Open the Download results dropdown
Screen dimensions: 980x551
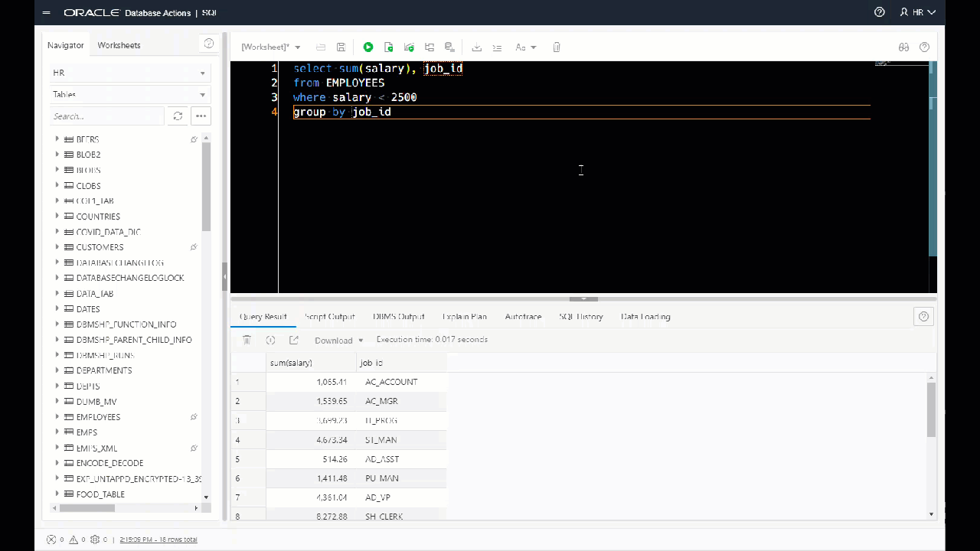tap(338, 341)
